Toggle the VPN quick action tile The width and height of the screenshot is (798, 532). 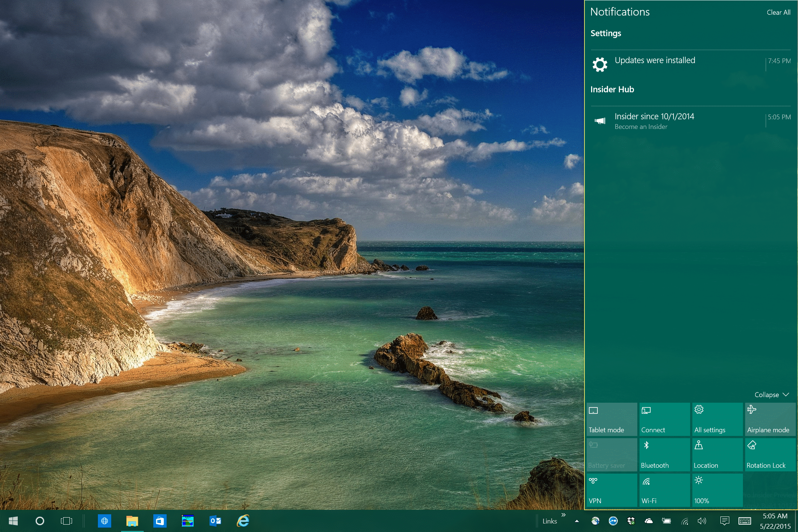pos(612,490)
